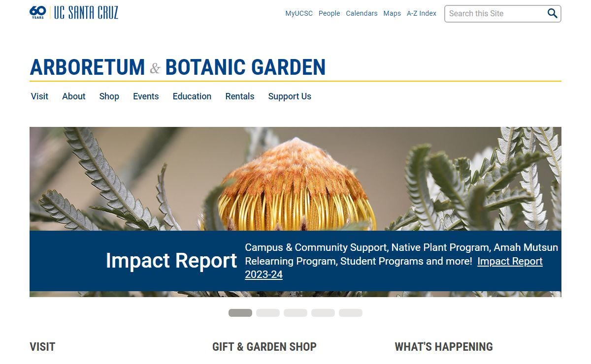Jump to the last carousel slide indicator
Viewport: 591px width, 364px height.
point(351,313)
